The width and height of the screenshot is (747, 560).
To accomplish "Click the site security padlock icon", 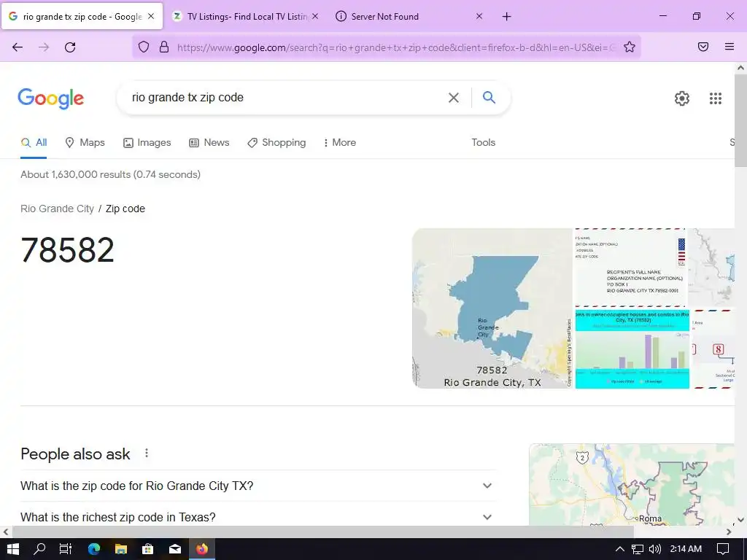I will tap(164, 47).
